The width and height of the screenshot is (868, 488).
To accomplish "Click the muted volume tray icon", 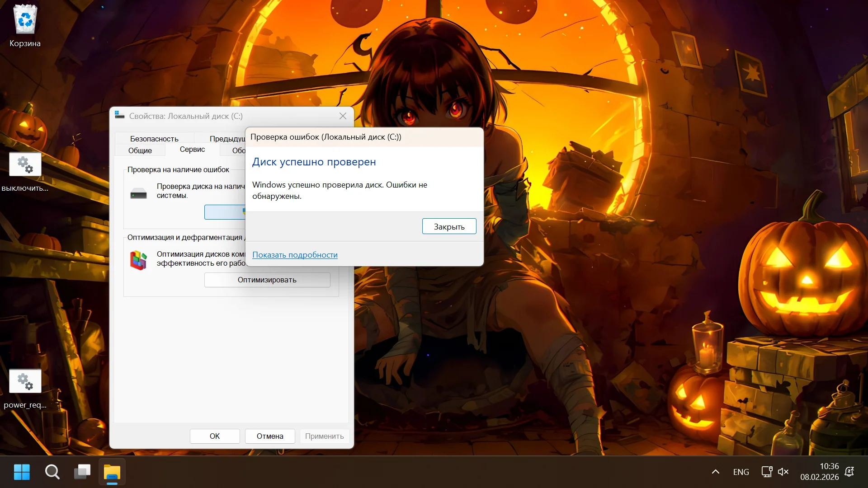I will 783,472.
